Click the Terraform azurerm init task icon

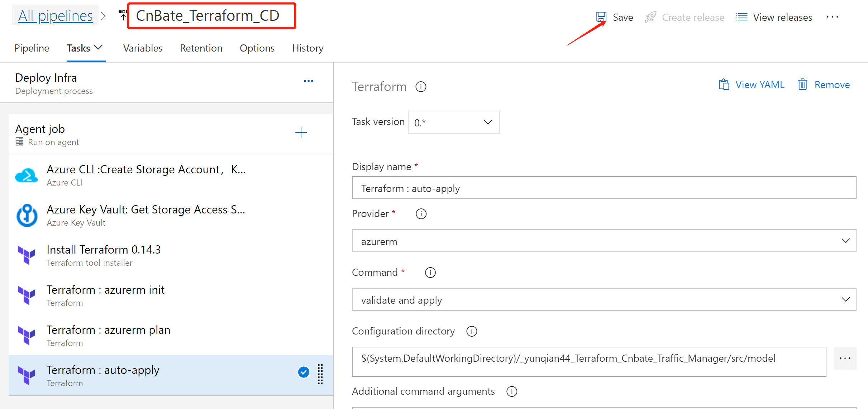(x=27, y=295)
